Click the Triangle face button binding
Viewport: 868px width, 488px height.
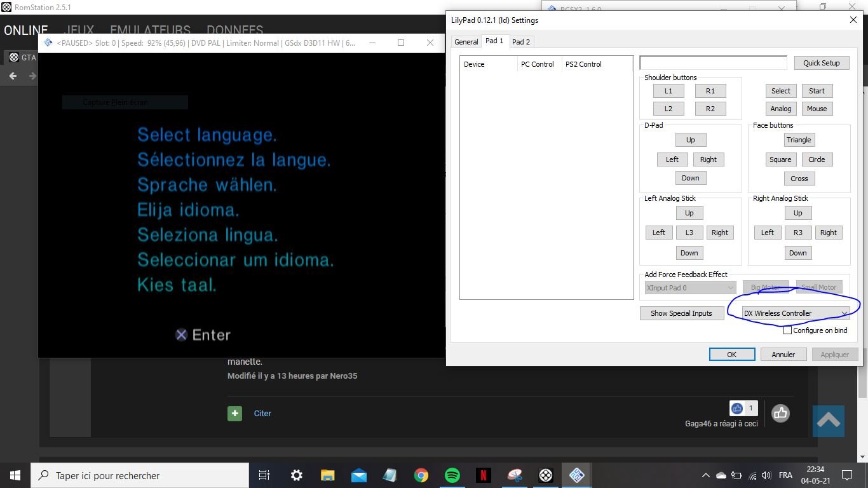(799, 140)
